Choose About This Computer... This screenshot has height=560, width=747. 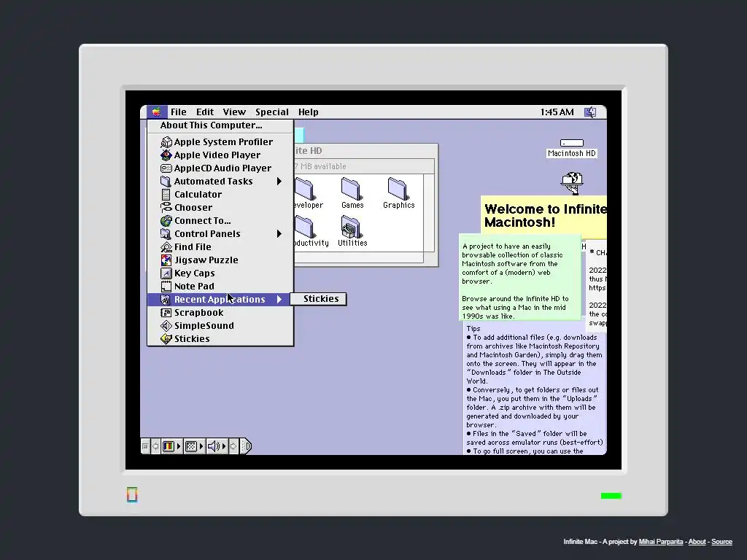coord(220,125)
